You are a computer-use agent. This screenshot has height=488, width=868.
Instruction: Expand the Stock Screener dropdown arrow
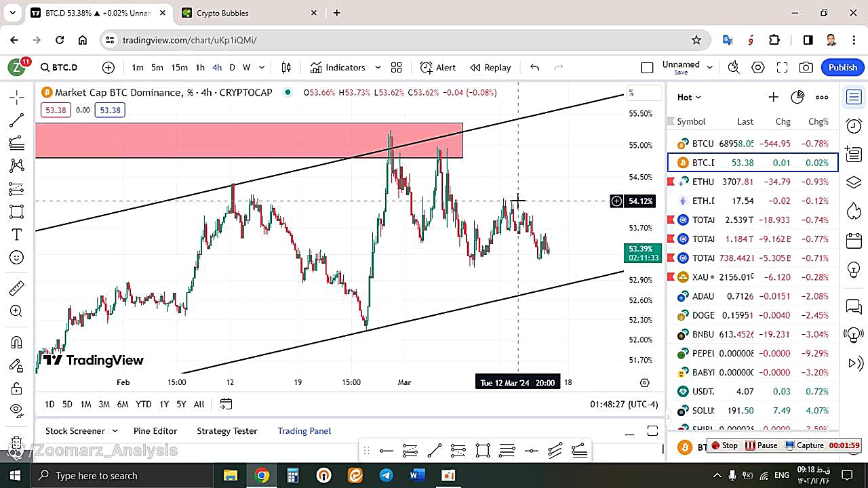tap(115, 430)
